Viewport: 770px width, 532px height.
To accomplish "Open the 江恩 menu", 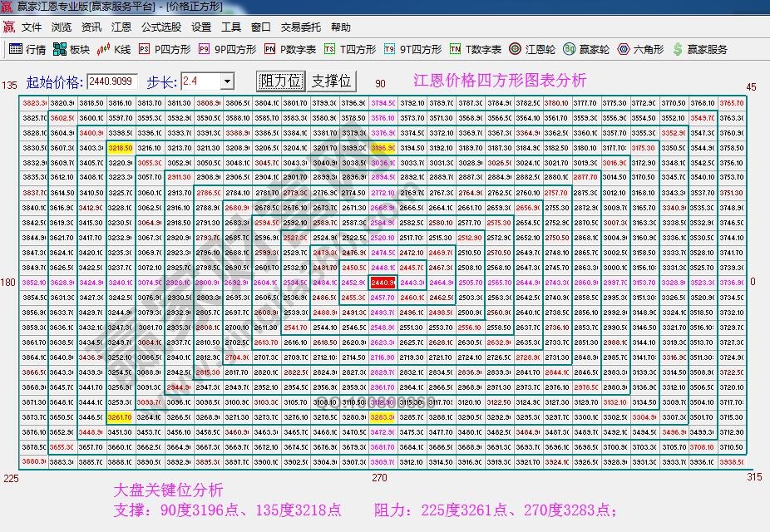I will tap(120, 26).
